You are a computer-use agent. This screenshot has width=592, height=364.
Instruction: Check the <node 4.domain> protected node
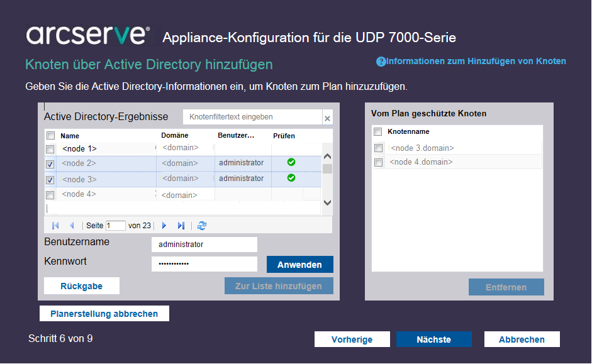click(378, 162)
